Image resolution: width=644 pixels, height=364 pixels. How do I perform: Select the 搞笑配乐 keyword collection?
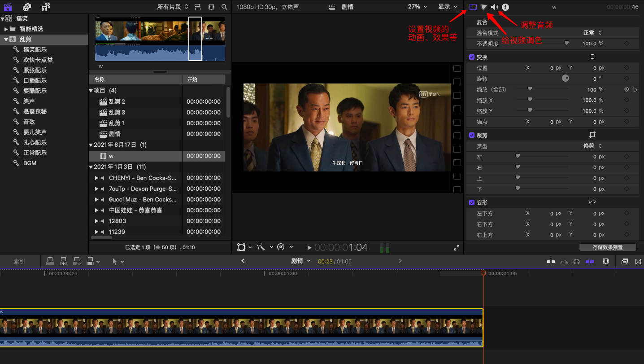35,49
